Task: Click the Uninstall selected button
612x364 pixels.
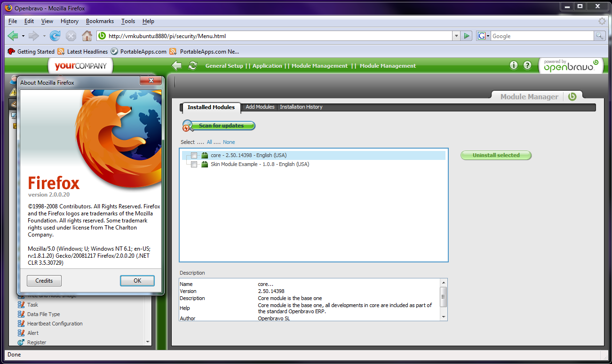Action: click(x=496, y=155)
